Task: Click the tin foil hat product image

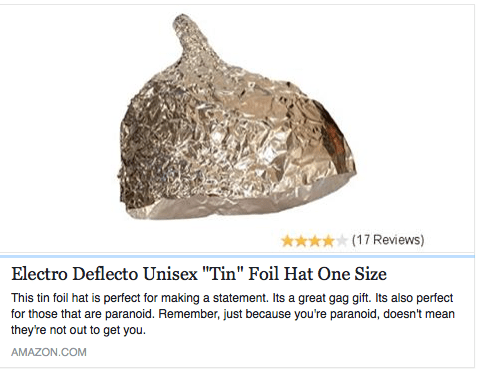Action: click(237, 117)
